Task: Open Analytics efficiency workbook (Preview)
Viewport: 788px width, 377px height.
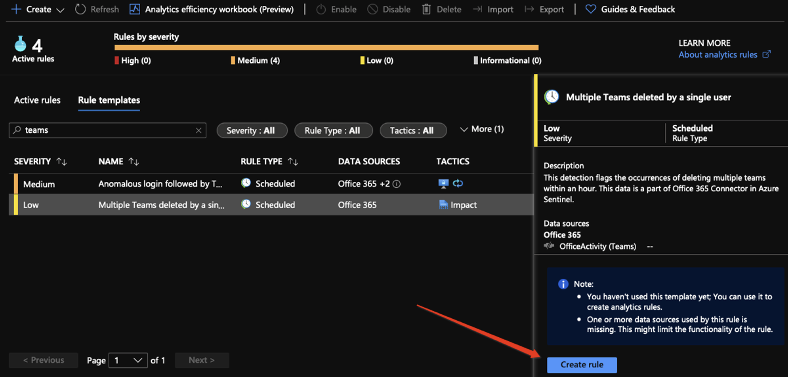Action: pos(212,10)
